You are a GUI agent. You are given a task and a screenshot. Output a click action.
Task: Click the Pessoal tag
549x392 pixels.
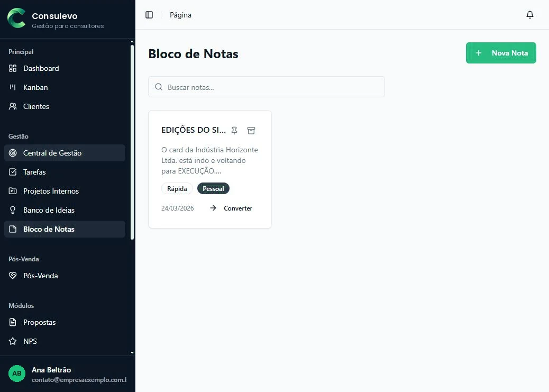tap(213, 188)
